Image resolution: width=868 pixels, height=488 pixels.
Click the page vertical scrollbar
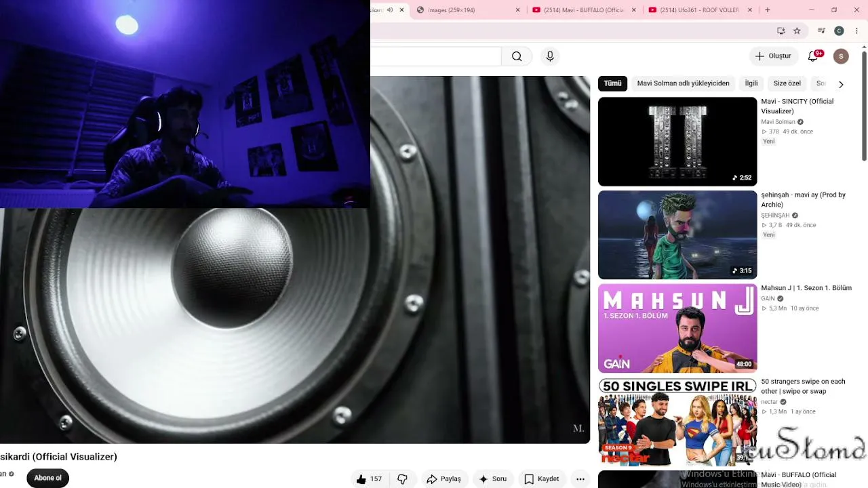[864, 106]
